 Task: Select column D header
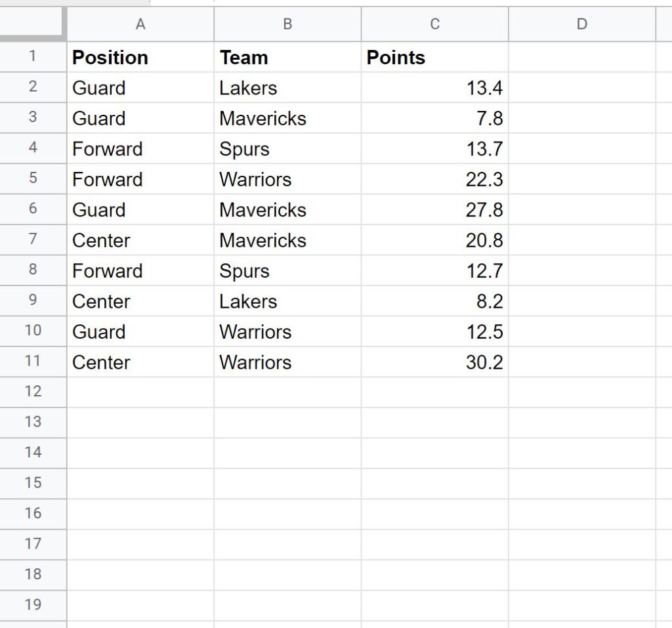tap(581, 24)
